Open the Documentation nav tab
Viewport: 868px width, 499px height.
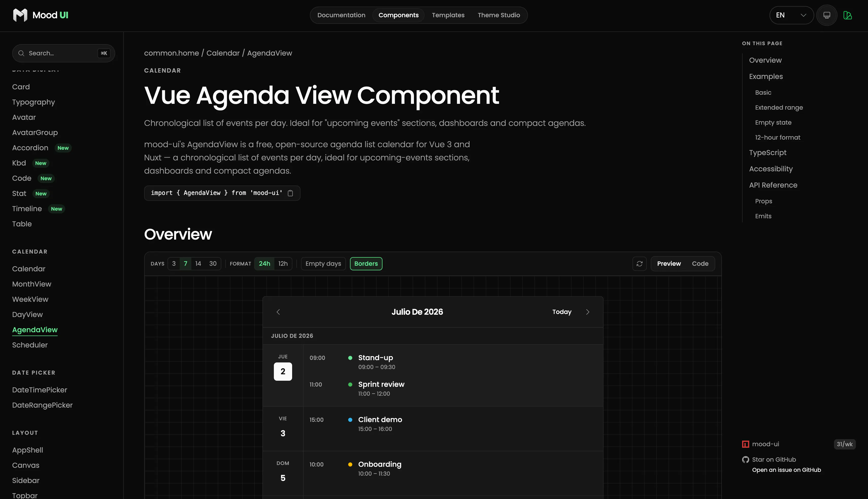(341, 15)
